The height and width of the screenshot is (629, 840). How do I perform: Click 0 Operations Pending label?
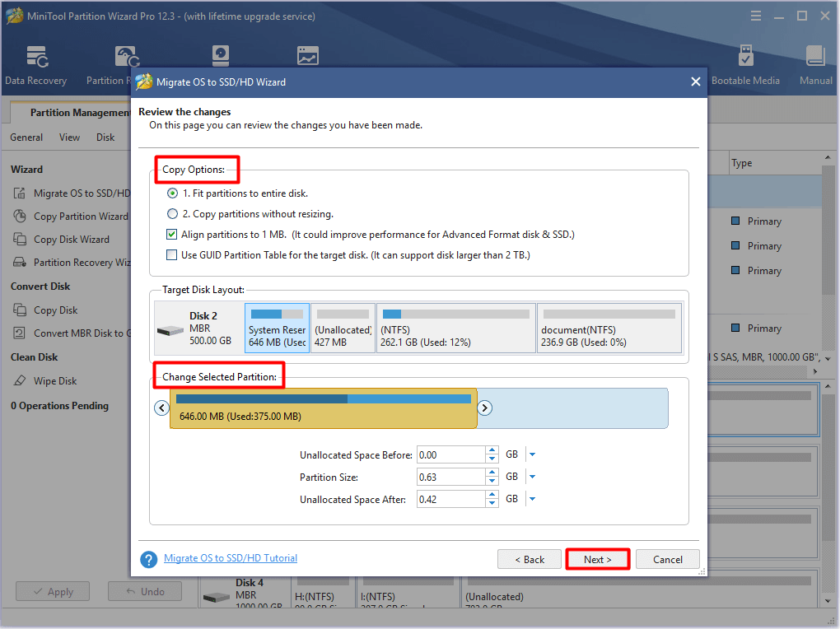coord(59,406)
